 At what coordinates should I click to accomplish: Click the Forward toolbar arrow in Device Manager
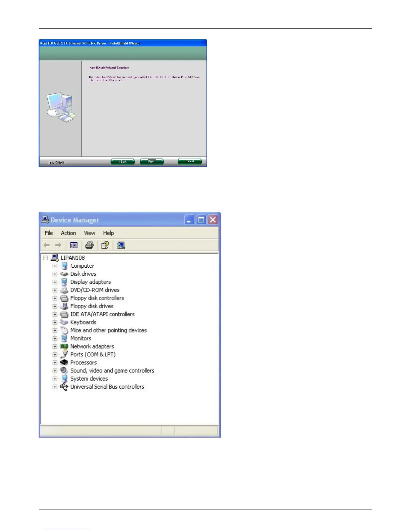(x=58, y=245)
